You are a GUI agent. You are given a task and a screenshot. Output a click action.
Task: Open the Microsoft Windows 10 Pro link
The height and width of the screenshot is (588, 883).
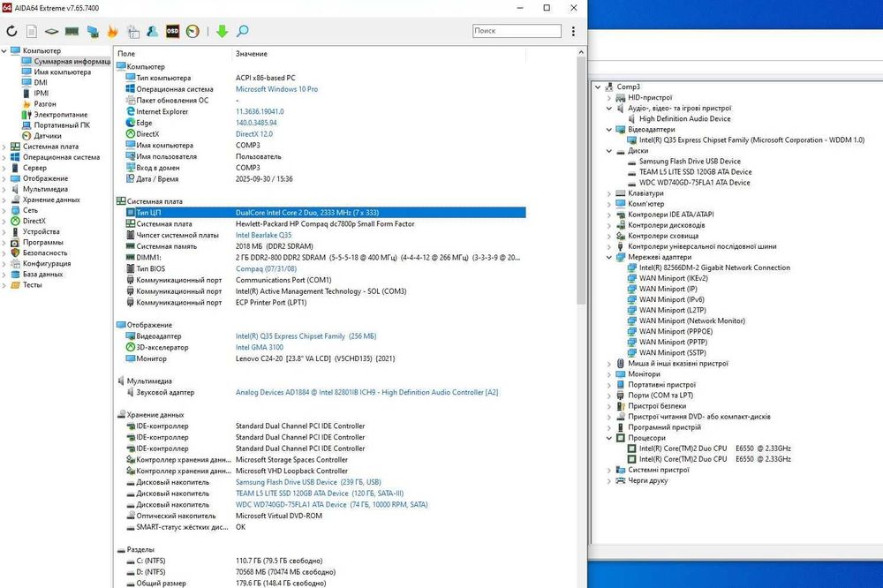point(276,89)
